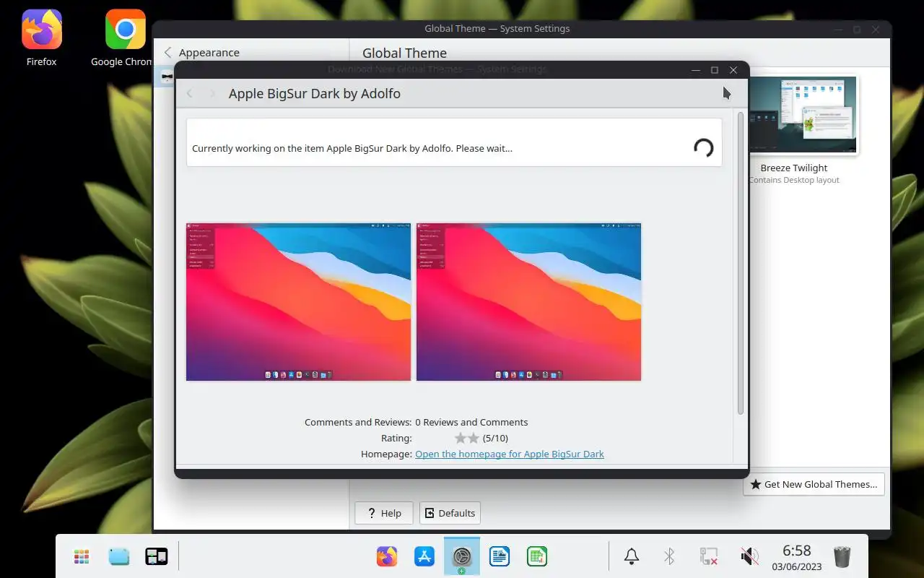Click the Defaults button
Screen dimensions: 924x578
tap(450, 513)
